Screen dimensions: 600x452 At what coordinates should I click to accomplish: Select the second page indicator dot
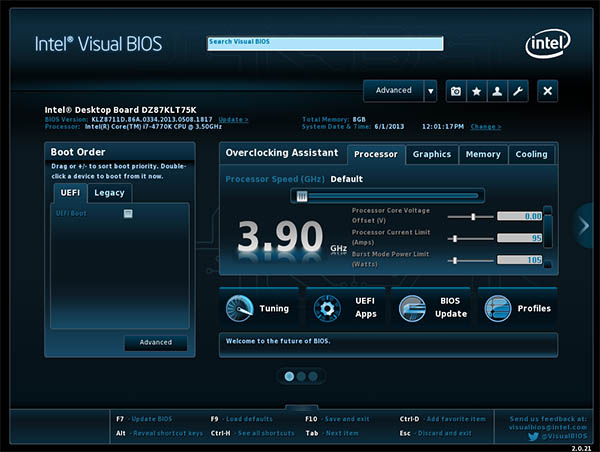pyautogui.click(x=301, y=376)
